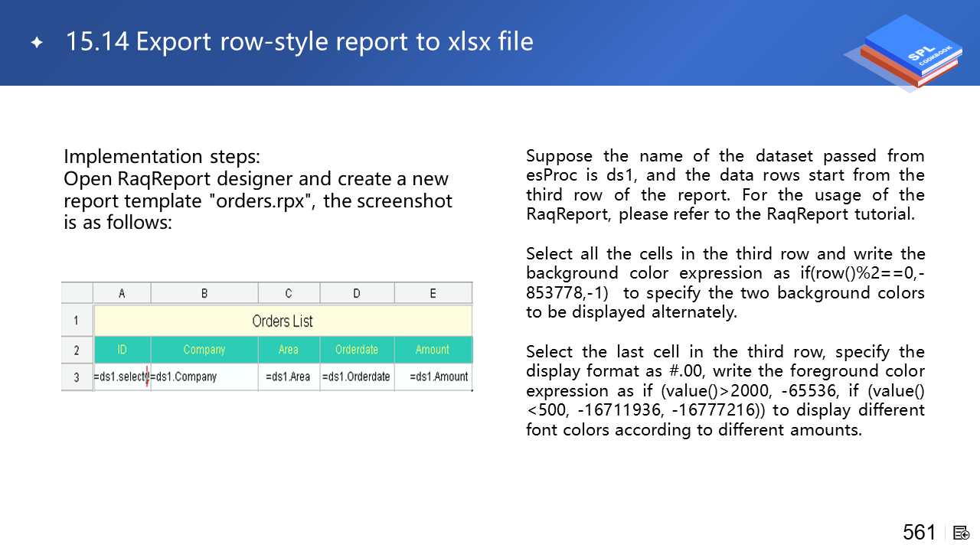
Task: Select column B header in the report
Action: (204, 293)
